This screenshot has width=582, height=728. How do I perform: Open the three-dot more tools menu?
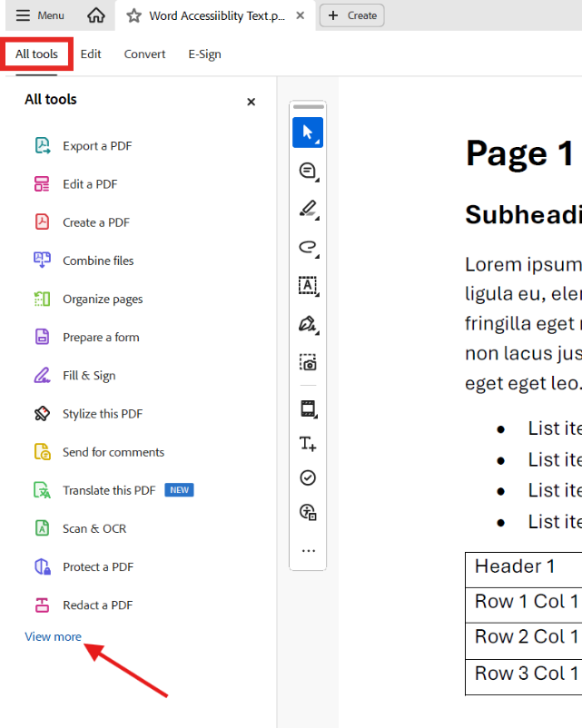click(309, 551)
